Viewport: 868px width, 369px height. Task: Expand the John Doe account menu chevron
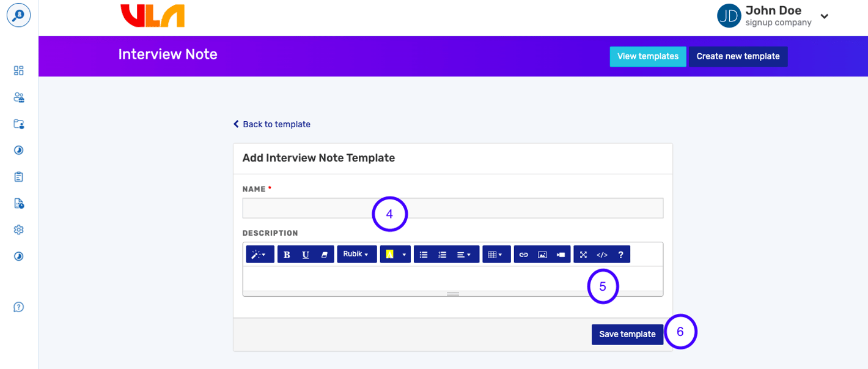click(x=825, y=17)
